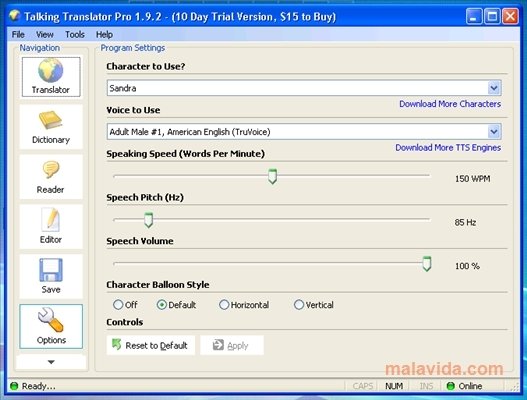Open the Dictionary book icon

click(x=50, y=120)
